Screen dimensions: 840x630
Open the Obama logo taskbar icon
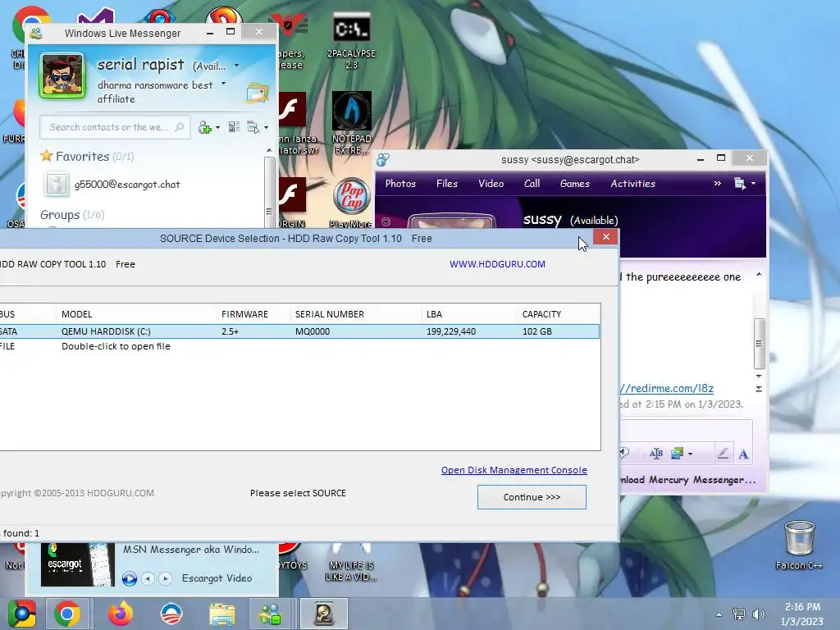171,614
